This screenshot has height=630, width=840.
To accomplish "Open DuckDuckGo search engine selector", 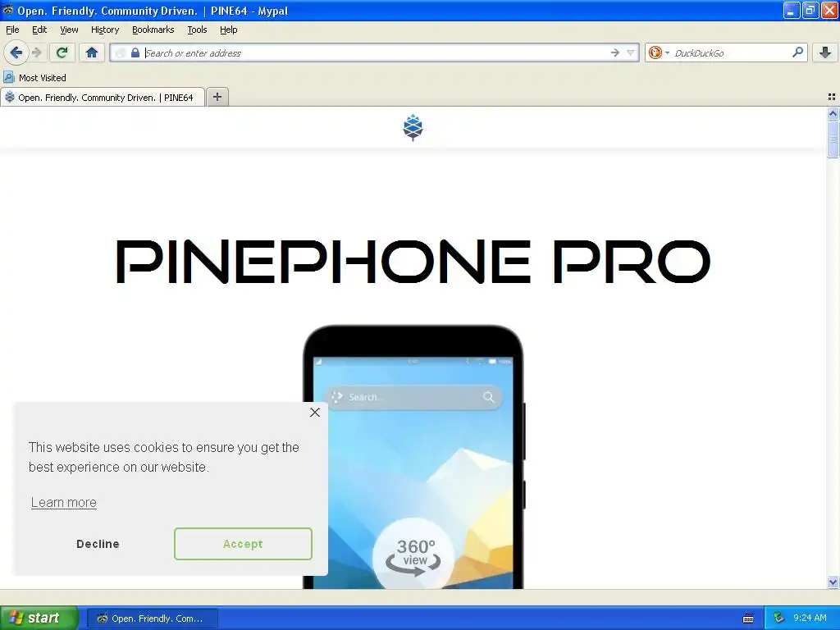I will (x=659, y=52).
